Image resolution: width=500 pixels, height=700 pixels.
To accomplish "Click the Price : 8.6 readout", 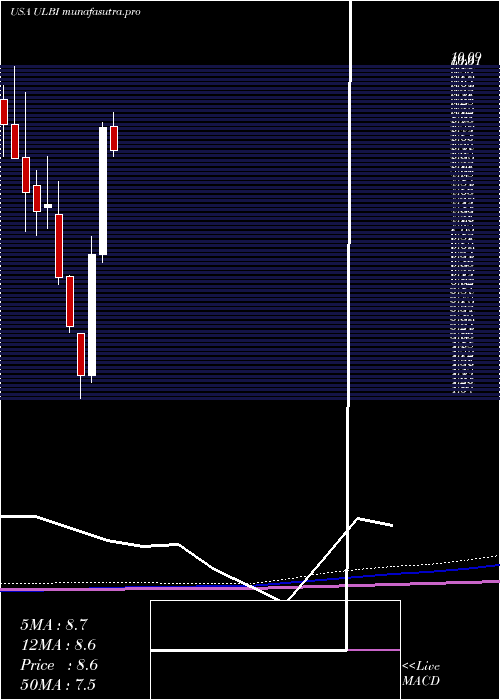I will [59, 665].
